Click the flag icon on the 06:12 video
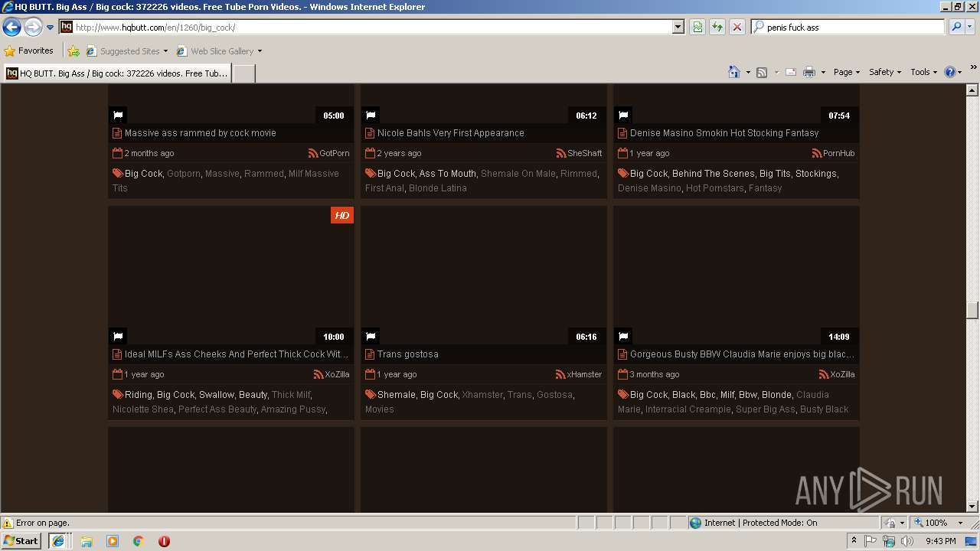 tap(371, 116)
